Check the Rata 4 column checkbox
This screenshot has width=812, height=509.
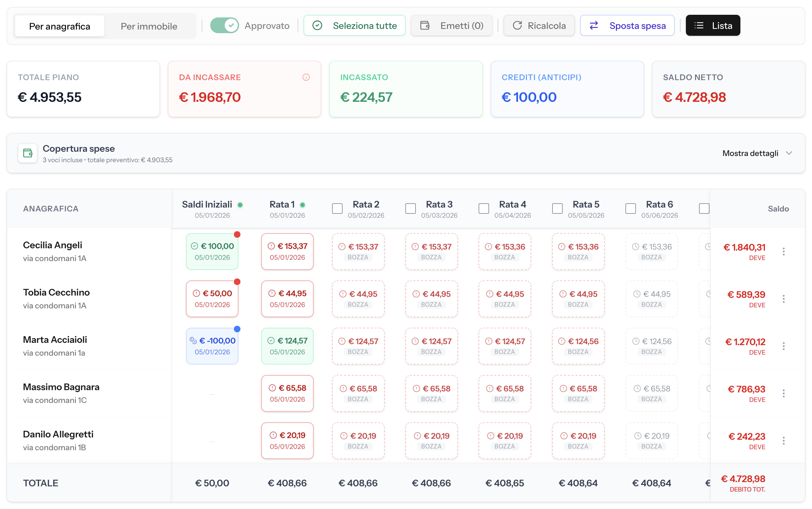pos(484,209)
